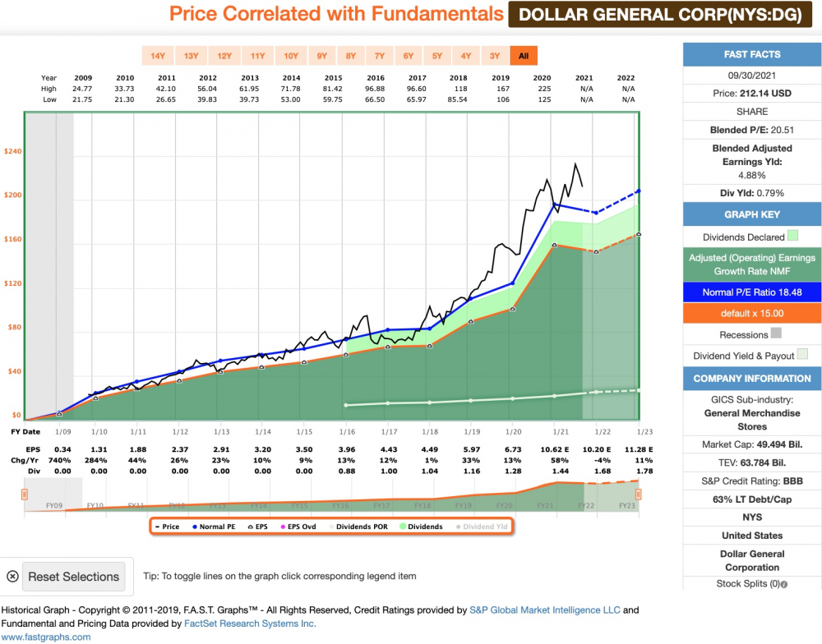Image resolution: width=822 pixels, height=644 pixels.
Task: Visit www.fastgraphs.com link
Action: pyautogui.click(x=45, y=637)
